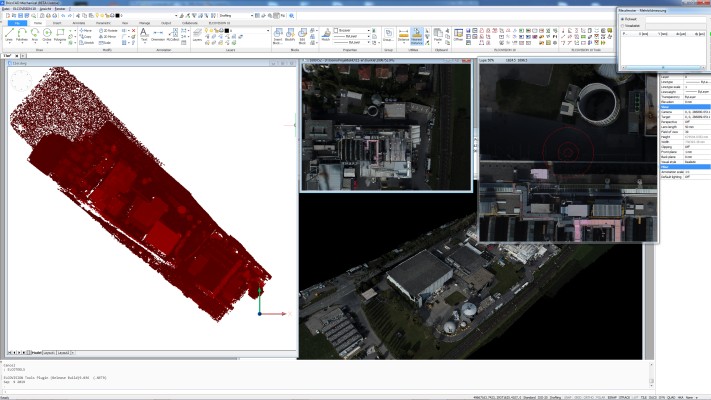Choose the Stretch tool in Modify
This screenshot has width=711, height=400.
(x=87, y=43)
